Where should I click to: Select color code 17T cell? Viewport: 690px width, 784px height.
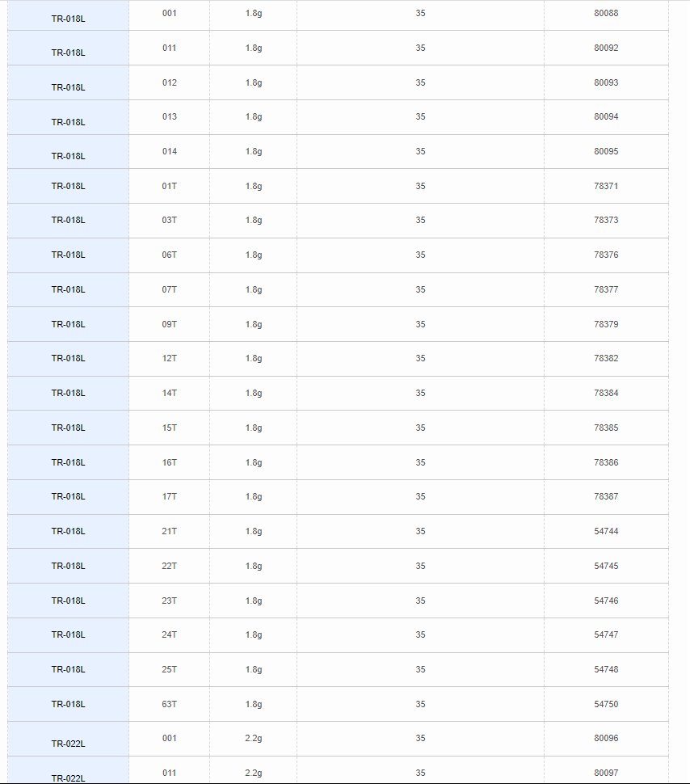click(x=169, y=496)
